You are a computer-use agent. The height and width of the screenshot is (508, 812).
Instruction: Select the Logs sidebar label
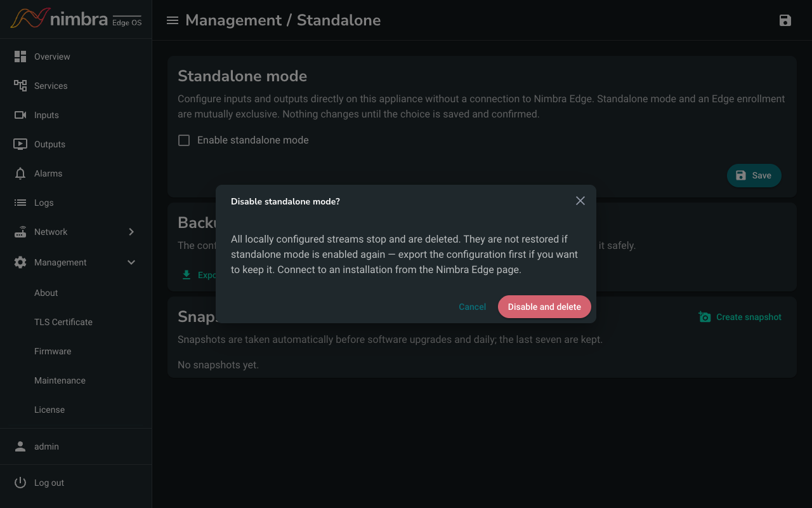[x=44, y=203]
